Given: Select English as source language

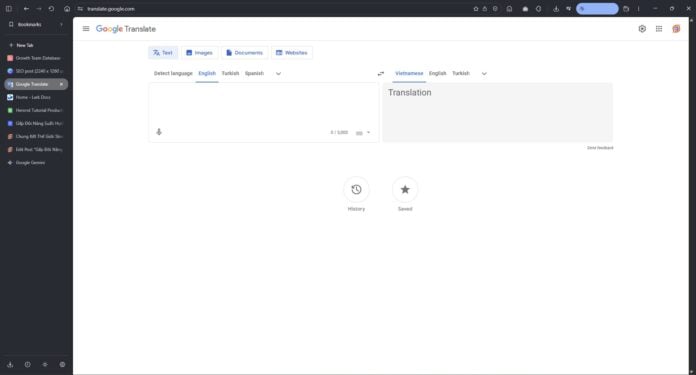Looking at the screenshot, I should click(x=207, y=73).
